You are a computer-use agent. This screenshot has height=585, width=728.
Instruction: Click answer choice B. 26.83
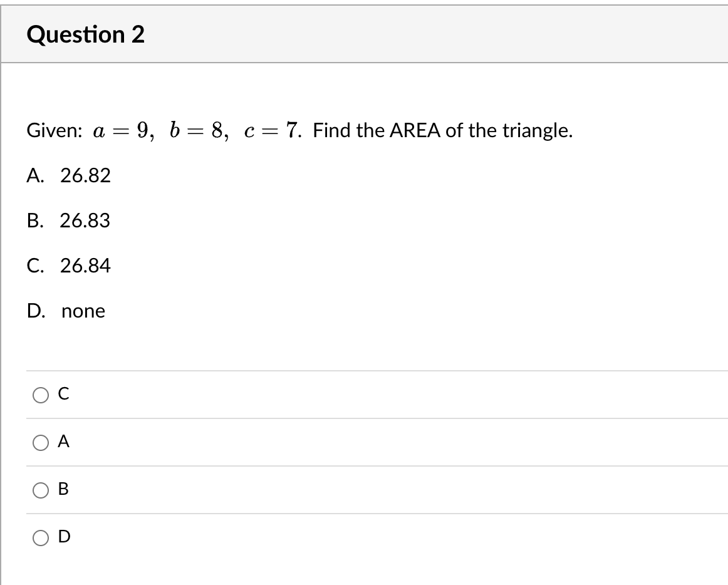pos(69,220)
